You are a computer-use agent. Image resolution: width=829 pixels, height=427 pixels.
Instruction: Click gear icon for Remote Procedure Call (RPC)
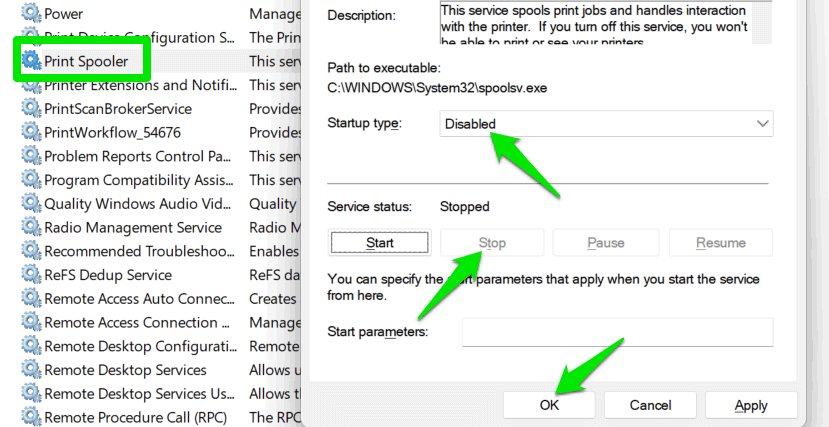point(32,417)
